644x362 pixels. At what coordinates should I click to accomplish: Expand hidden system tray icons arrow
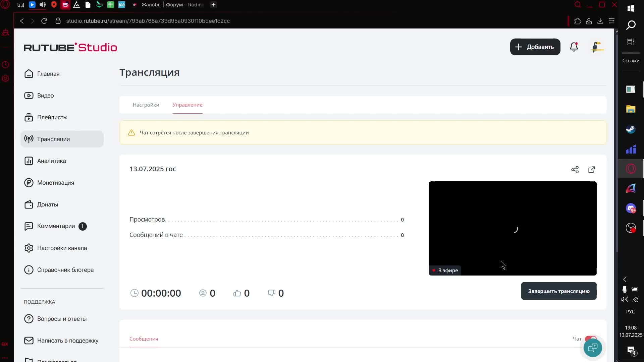pos(625,279)
